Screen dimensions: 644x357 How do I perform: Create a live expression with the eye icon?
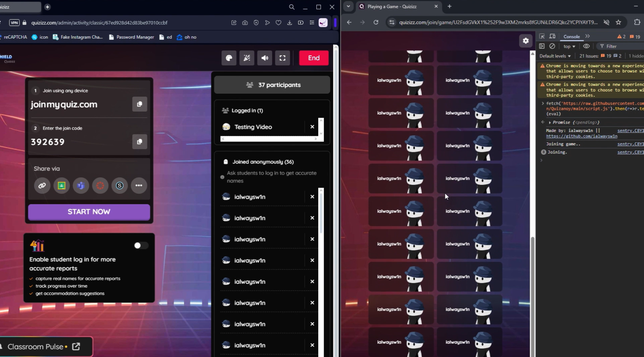click(x=586, y=46)
